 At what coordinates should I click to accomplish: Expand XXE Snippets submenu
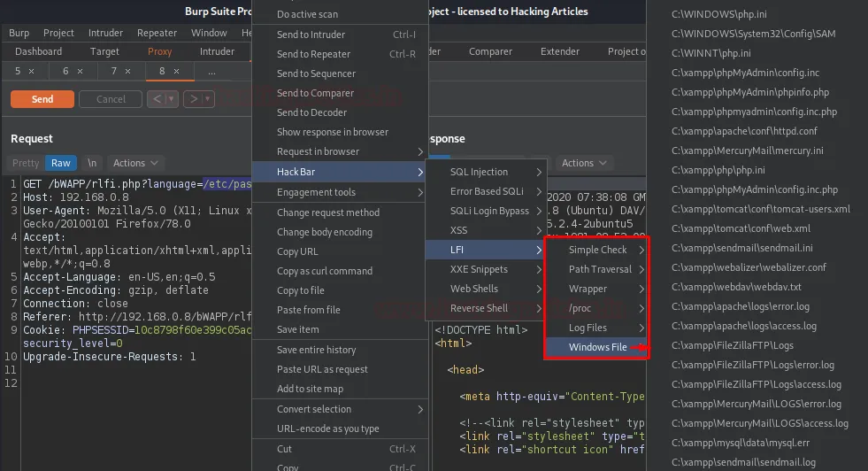[486, 269]
